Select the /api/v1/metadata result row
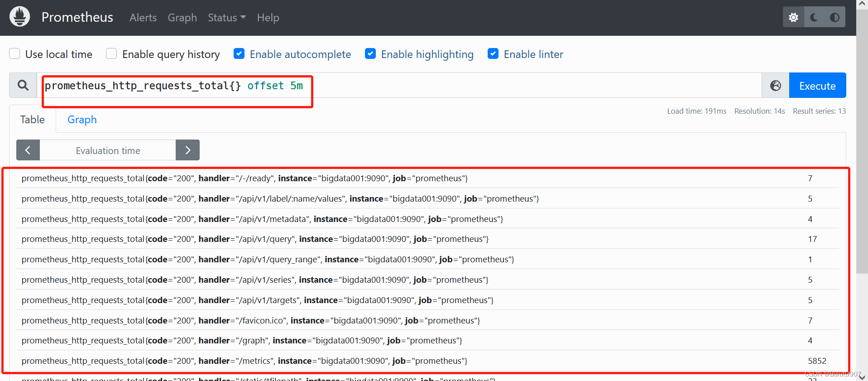The width and height of the screenshot is (868, 381). (x=428, y=219)
